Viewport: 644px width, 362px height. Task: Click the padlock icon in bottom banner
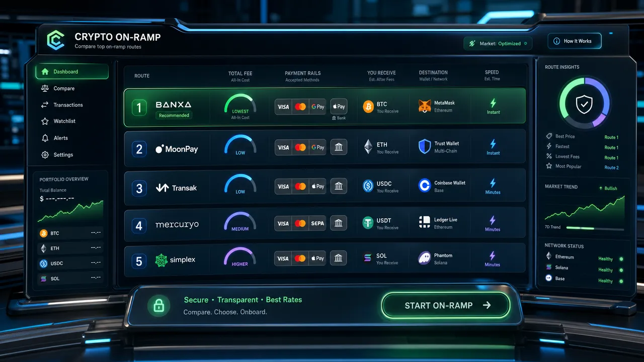[158, 305]
